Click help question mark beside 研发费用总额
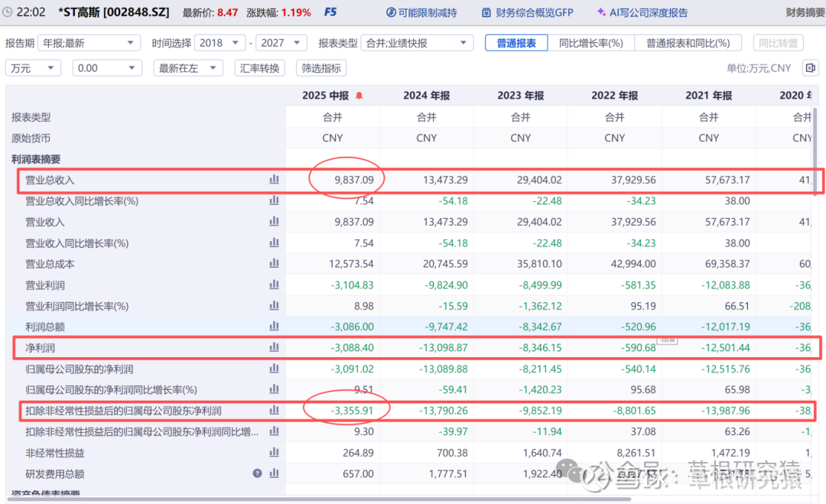Image resolution: width=826 pixels, height=504 pixels. click(x=258, y=473)
